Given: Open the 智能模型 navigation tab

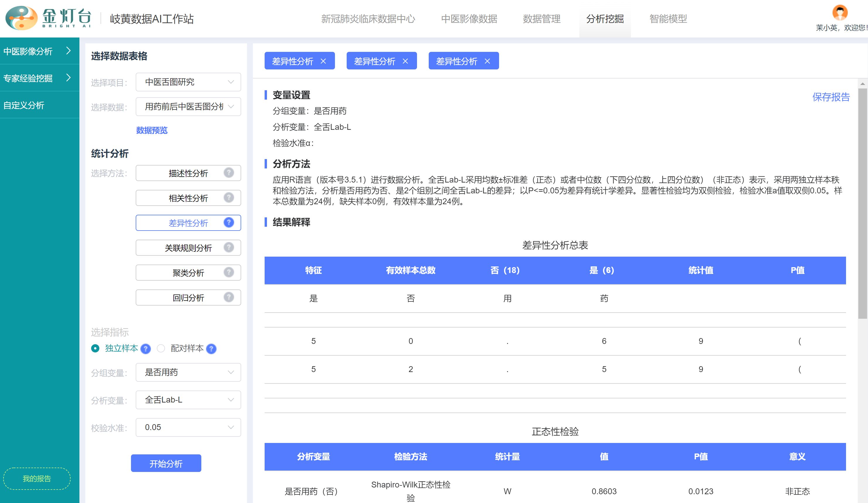Looking at the screenshot, I should 668,19.
